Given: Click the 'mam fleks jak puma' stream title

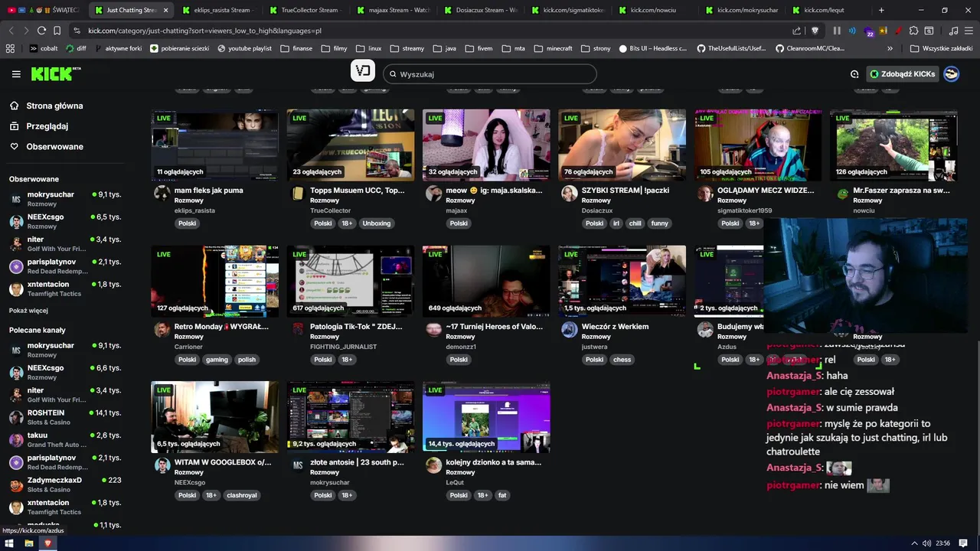Looking at the screenshot, I should click(x=209, y=191).
